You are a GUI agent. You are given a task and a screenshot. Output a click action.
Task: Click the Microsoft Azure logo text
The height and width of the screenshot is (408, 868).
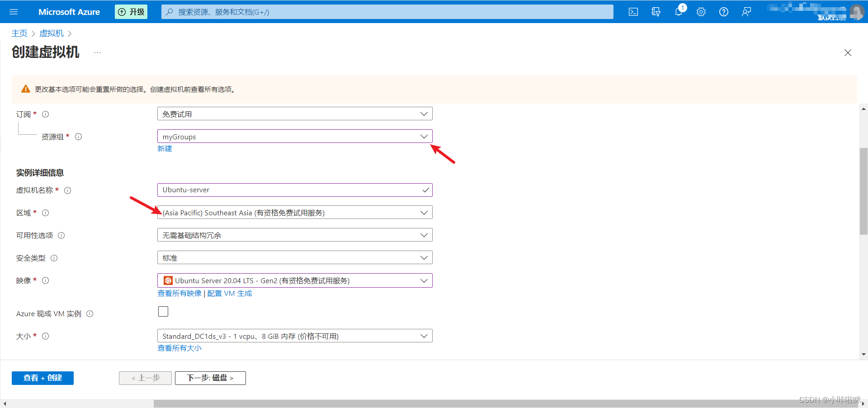click(69, 12)
